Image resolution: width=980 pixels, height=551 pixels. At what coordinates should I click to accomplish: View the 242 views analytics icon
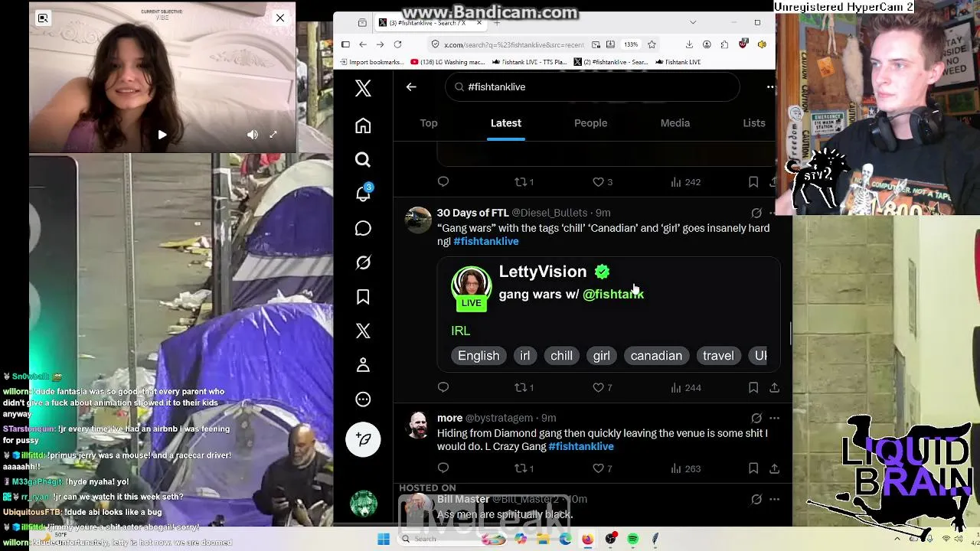(685, 182)
